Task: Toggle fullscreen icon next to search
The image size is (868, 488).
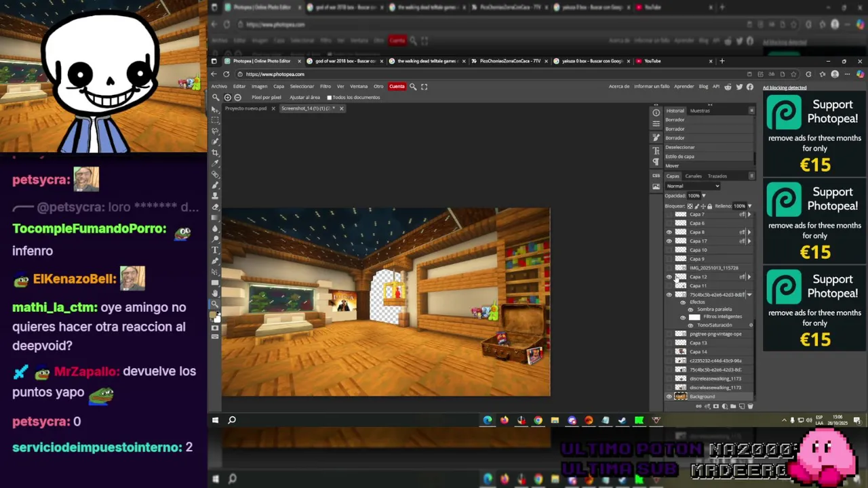Action: (x=425, y=86)
